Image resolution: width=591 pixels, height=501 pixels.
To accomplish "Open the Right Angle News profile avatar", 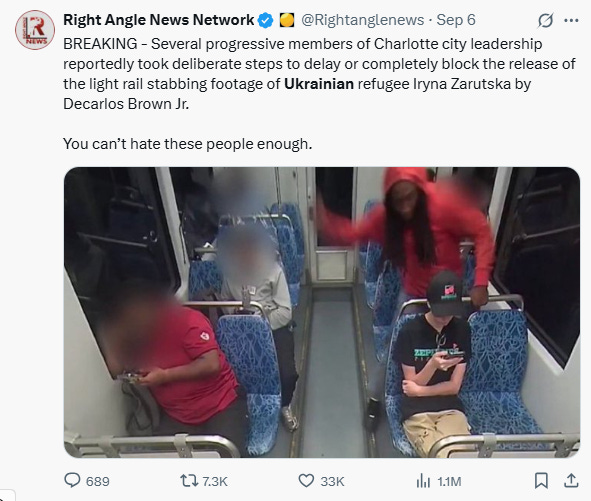I will [35, 30].
